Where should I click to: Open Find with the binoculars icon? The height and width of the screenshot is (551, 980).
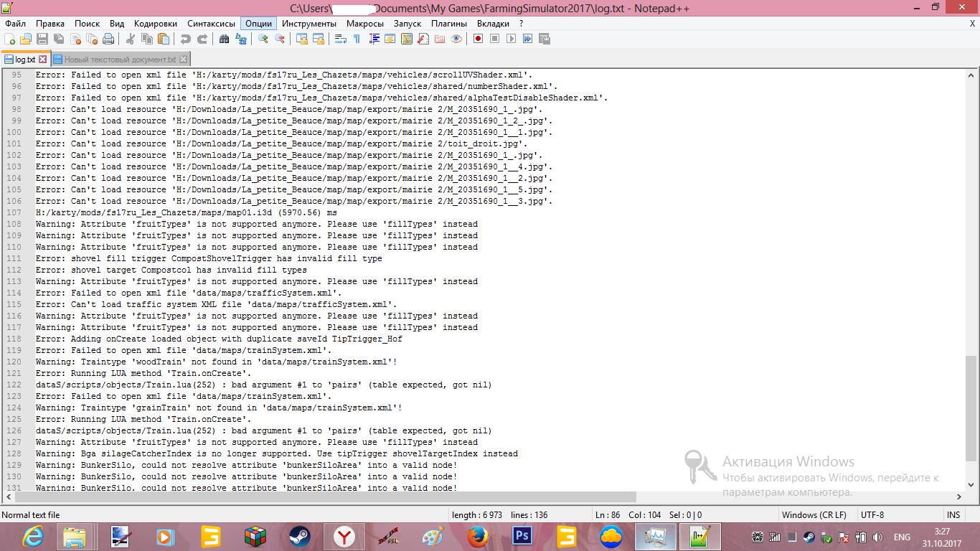(224, 39)
